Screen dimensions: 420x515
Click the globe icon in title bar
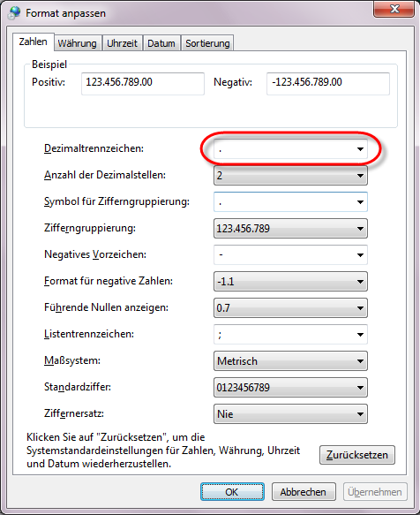[x=15, y=13]
